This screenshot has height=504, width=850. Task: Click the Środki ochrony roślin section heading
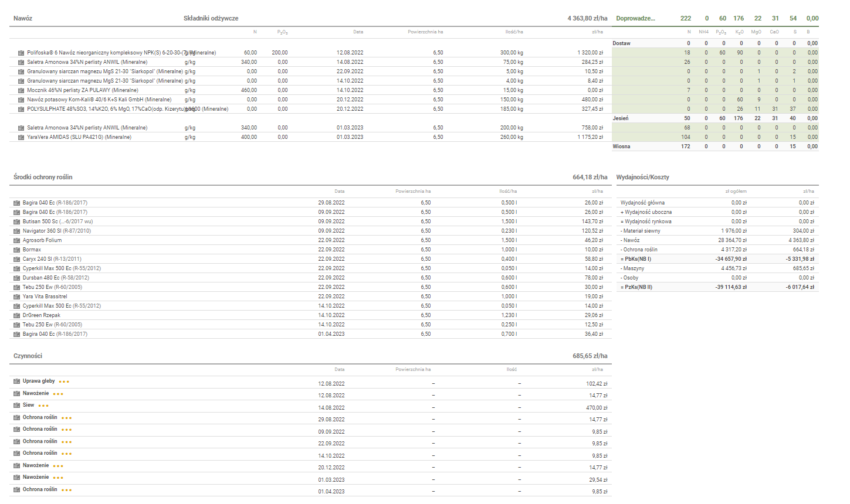43,177
